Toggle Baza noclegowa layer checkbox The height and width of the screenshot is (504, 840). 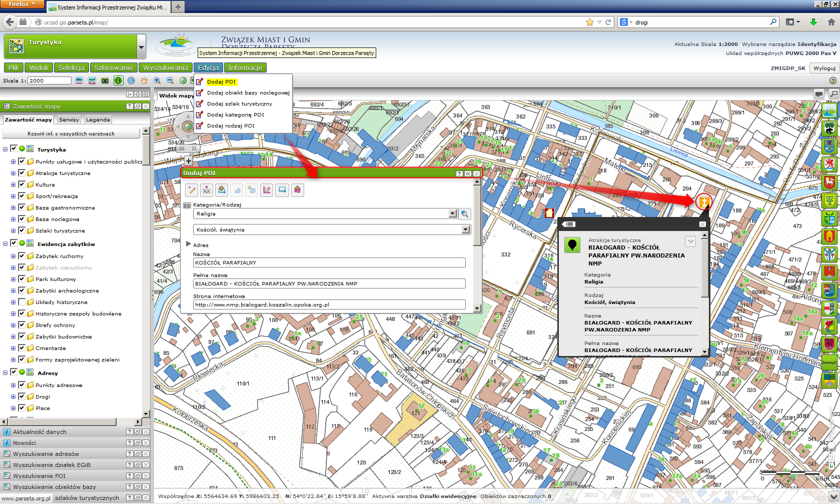[22, 219]
